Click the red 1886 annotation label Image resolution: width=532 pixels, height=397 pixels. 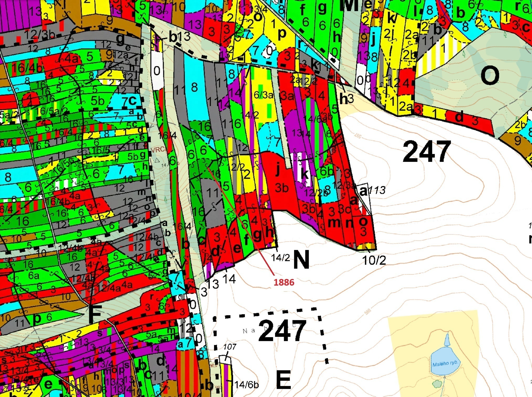click(284, 282)
